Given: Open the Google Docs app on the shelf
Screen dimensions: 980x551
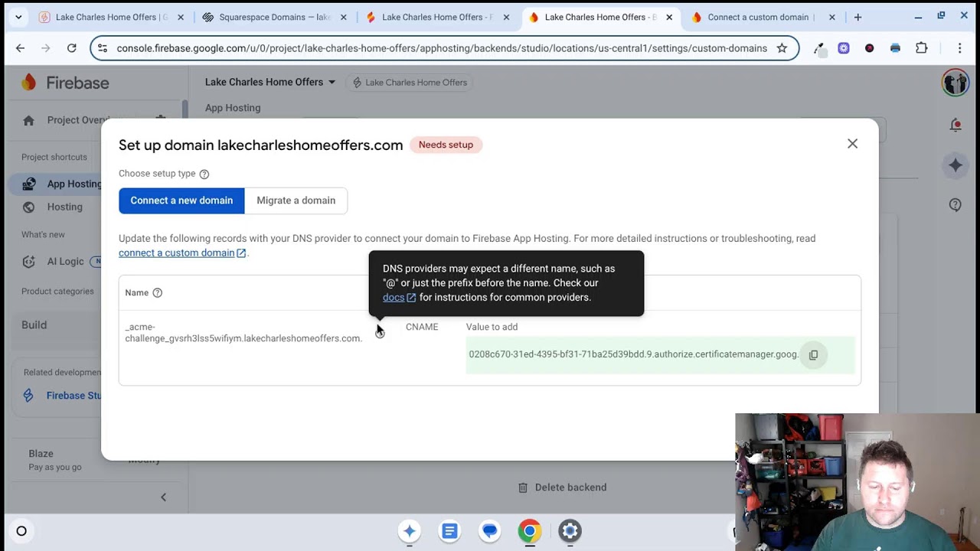Looking at the screenshot, I should pos(449,531).
